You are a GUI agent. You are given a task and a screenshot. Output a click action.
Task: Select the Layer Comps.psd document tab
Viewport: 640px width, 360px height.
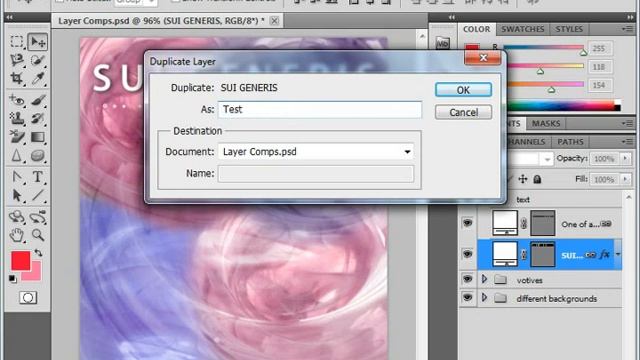[x=161, y=20]
